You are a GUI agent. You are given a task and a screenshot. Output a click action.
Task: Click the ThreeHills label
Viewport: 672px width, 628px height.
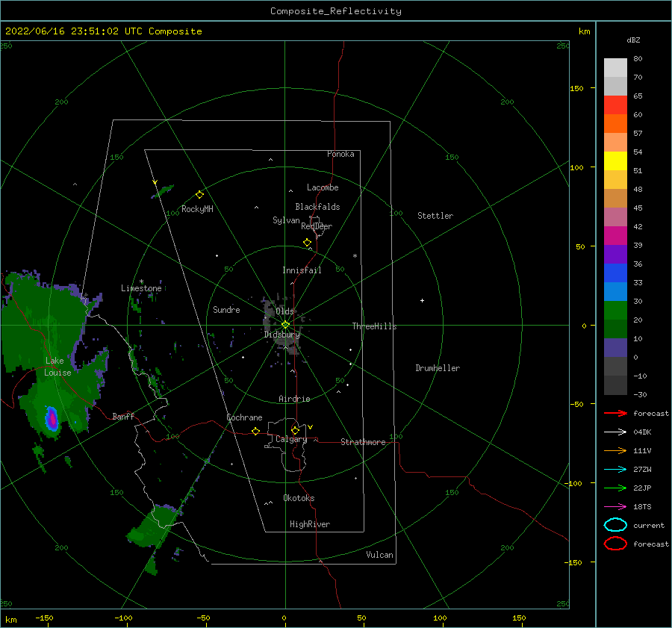click(x=374, y=326)
